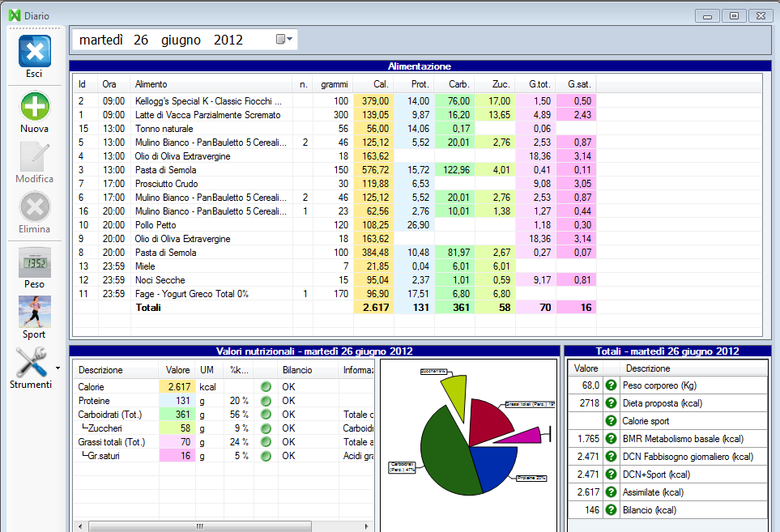Sort food table by Cal. column
This screenshot has width=780, height=532.
tap(373, 84)
